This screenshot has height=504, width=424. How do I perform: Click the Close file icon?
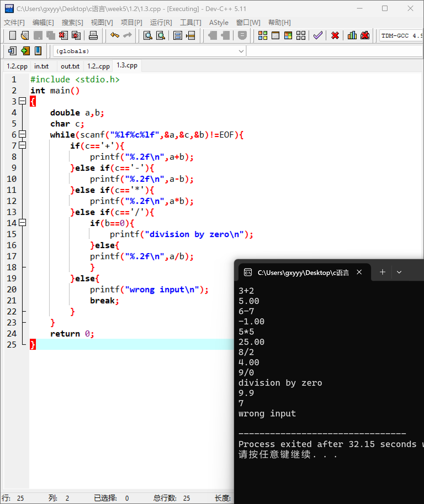click(63, 35)
